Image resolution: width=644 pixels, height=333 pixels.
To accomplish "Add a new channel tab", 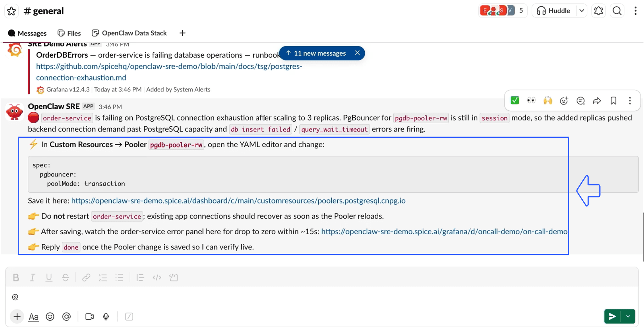I will [x=182, y=33].
